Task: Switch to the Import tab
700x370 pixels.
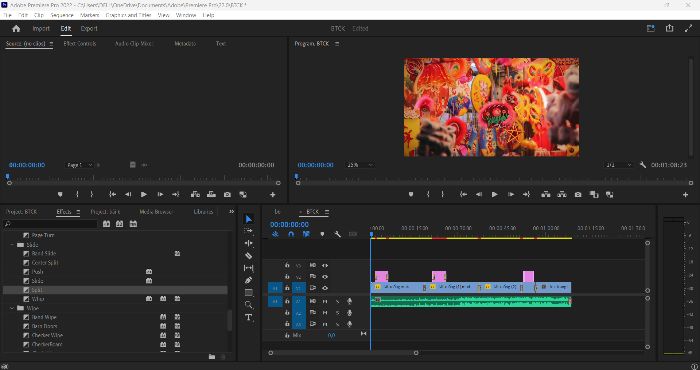Action: tap(41, 29)
